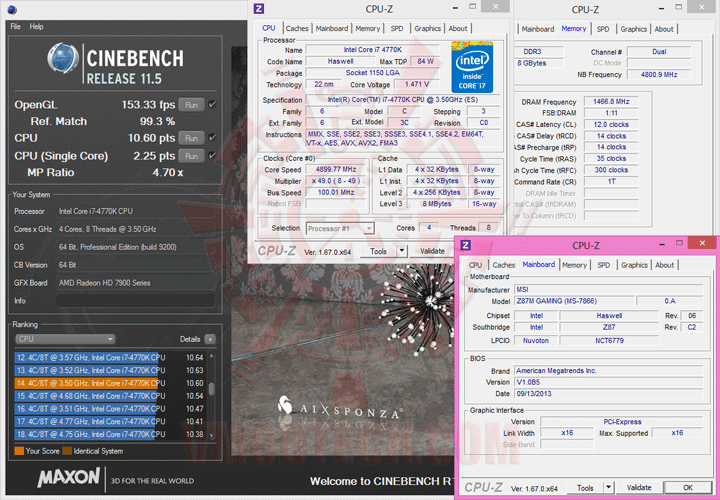Switch to Caches tab in front CPU-Z window
720x500 pixels.
[x=297, y=28]
